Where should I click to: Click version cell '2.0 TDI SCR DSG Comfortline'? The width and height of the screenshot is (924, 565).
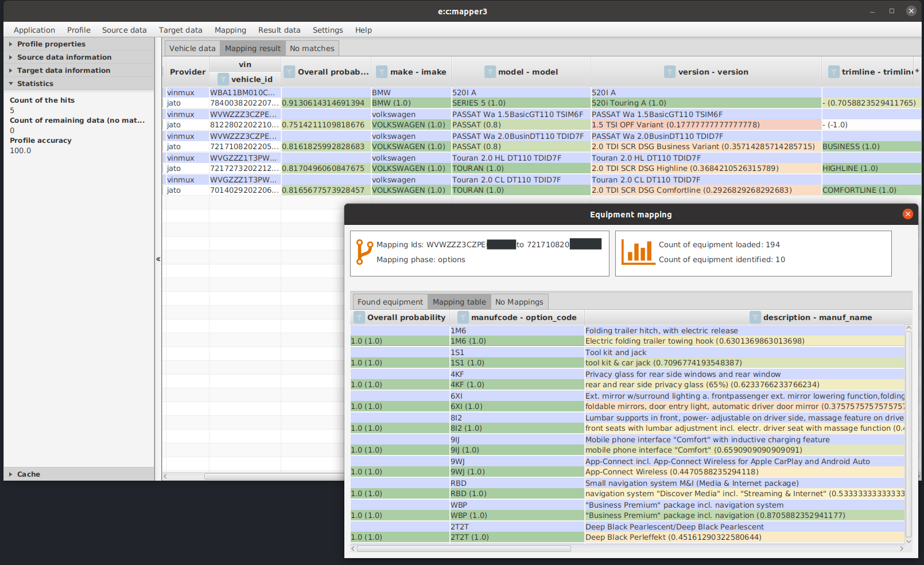pyautogui.click(x=706, y=190)
